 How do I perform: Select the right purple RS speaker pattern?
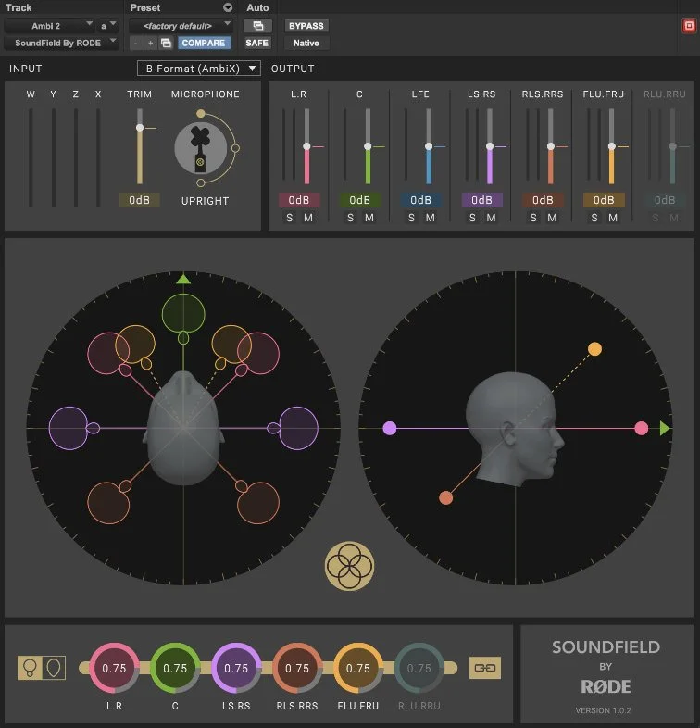pyautogui.click(x=298, y=428)
